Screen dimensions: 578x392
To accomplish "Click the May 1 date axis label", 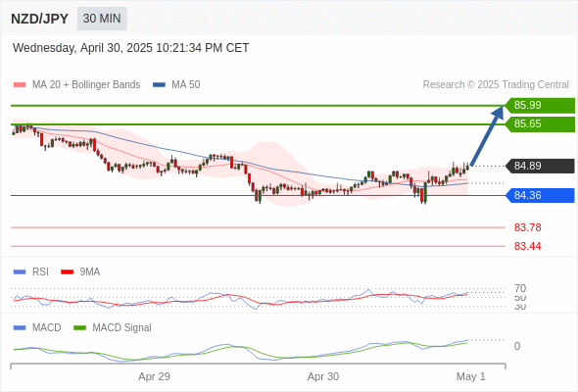I will click(x=471, y=376).
